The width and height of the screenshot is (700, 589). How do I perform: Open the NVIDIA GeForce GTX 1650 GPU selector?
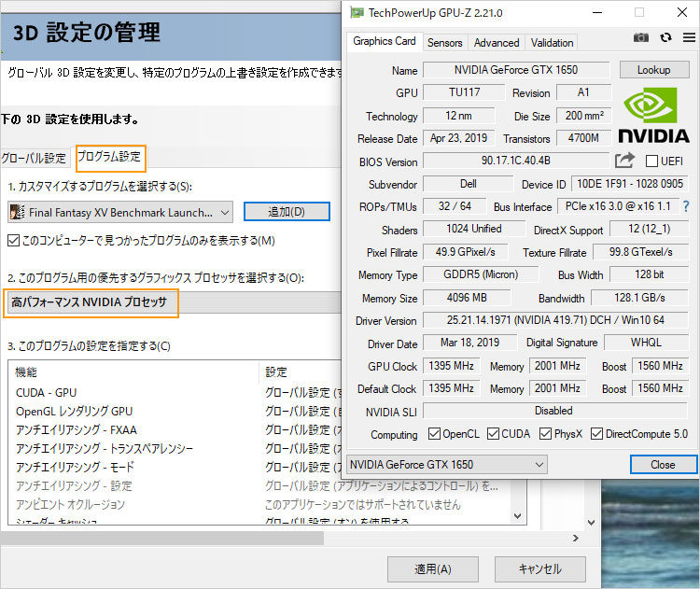446,464
